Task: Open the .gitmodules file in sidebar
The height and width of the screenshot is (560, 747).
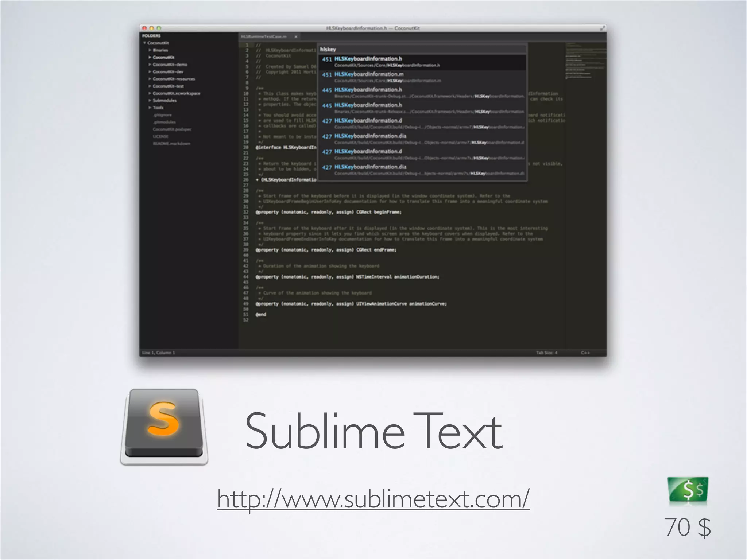Action: (164, 122)
